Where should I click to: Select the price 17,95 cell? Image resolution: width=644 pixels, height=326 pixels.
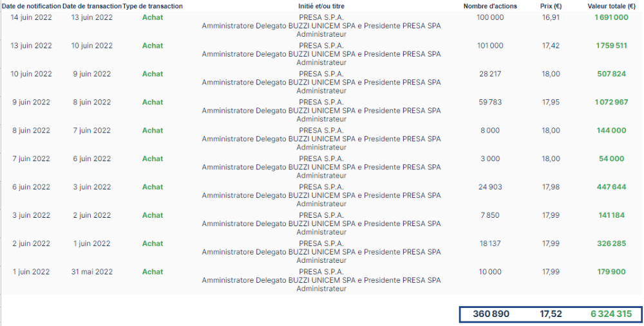(x=551, y=102)
